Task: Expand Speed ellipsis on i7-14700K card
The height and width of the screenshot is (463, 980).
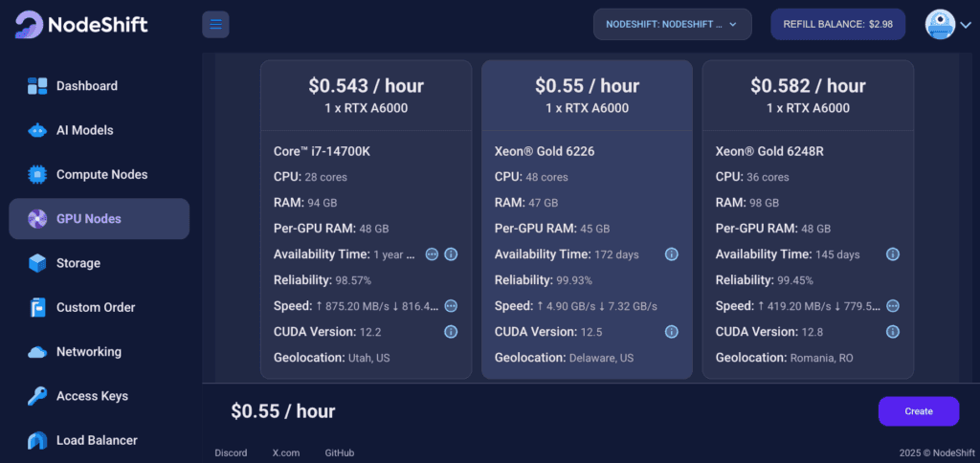Action: point(451,306)
